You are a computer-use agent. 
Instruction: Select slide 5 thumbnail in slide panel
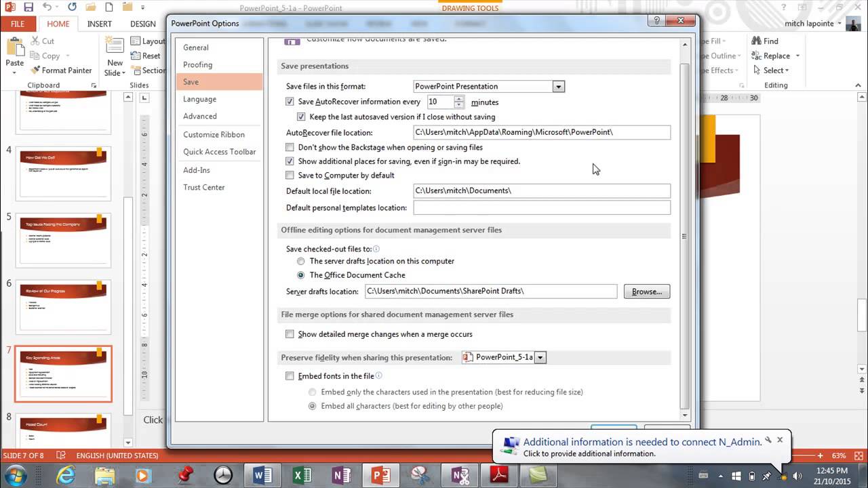(x=64, y=239)
